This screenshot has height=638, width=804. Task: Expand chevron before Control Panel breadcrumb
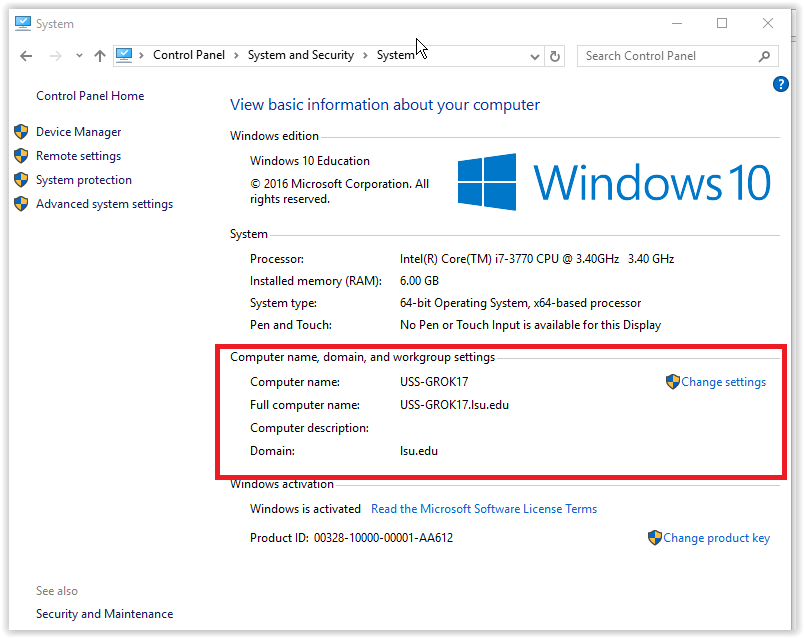point(141,55)
